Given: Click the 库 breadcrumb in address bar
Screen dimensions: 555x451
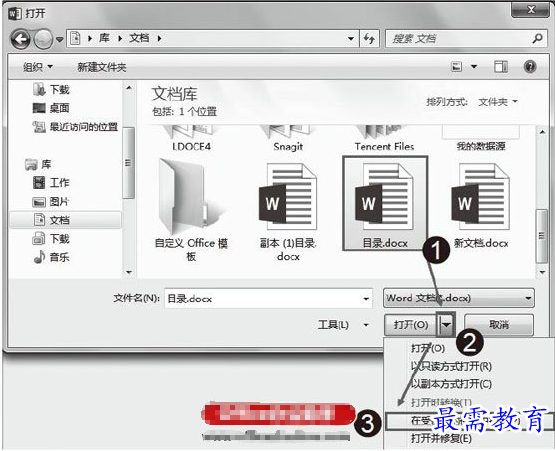Looking at the screenshot, I should click(x=104, y=38).
